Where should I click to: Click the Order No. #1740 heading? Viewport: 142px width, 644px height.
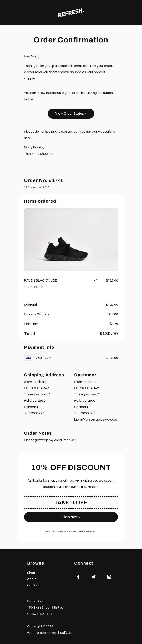tap(44, 180)
